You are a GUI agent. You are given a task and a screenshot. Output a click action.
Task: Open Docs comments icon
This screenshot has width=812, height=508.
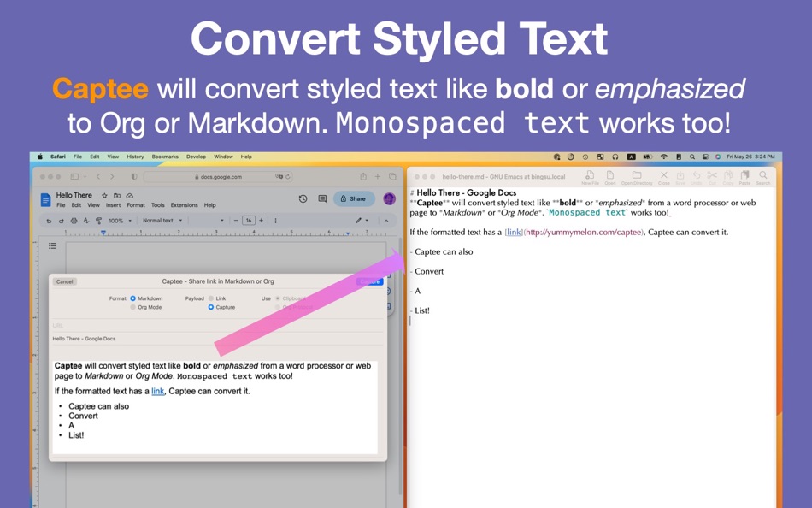(x=322, y=198)
